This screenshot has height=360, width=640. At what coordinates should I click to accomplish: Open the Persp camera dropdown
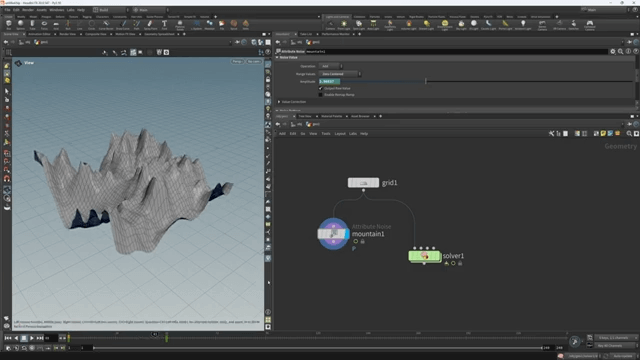237,62
